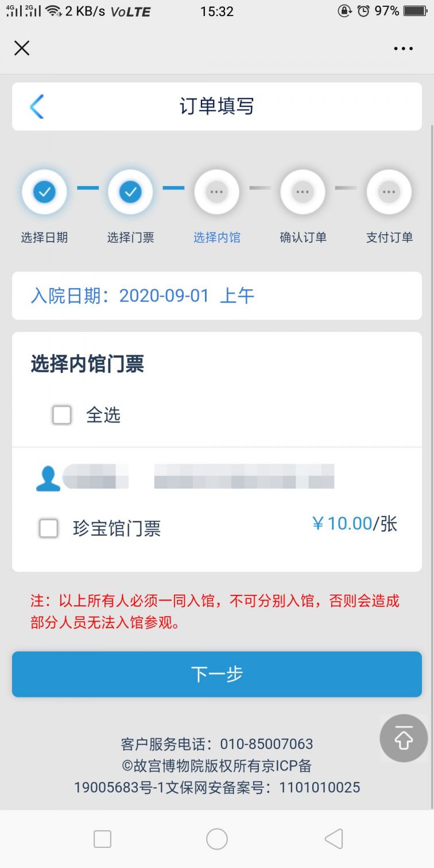This screenshot has width=434, height=868.
Task: Tap the 入院日期 2020-09-01 field
Action: [x=217, y=296]
